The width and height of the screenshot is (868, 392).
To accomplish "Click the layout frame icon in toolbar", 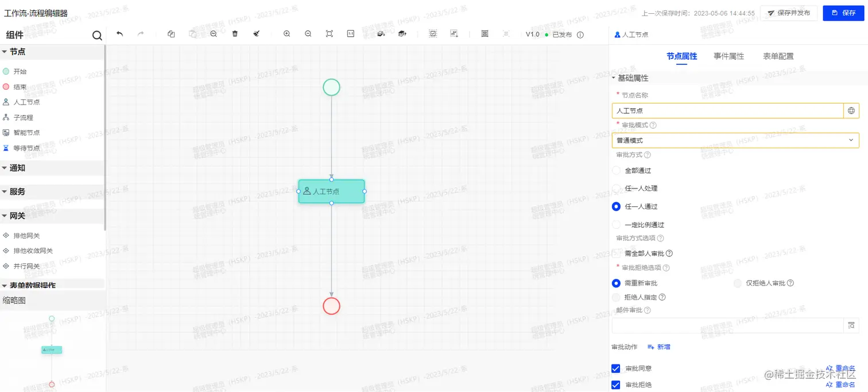I will point(485,34).
